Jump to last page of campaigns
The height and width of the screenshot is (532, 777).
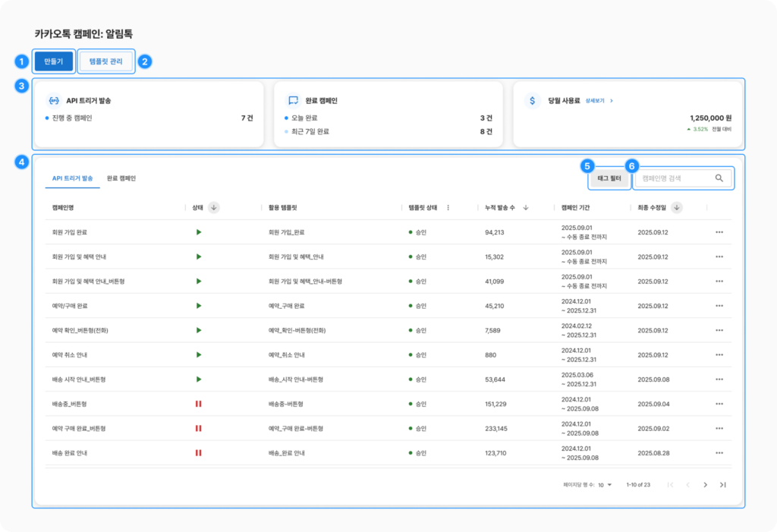[722, 485]
